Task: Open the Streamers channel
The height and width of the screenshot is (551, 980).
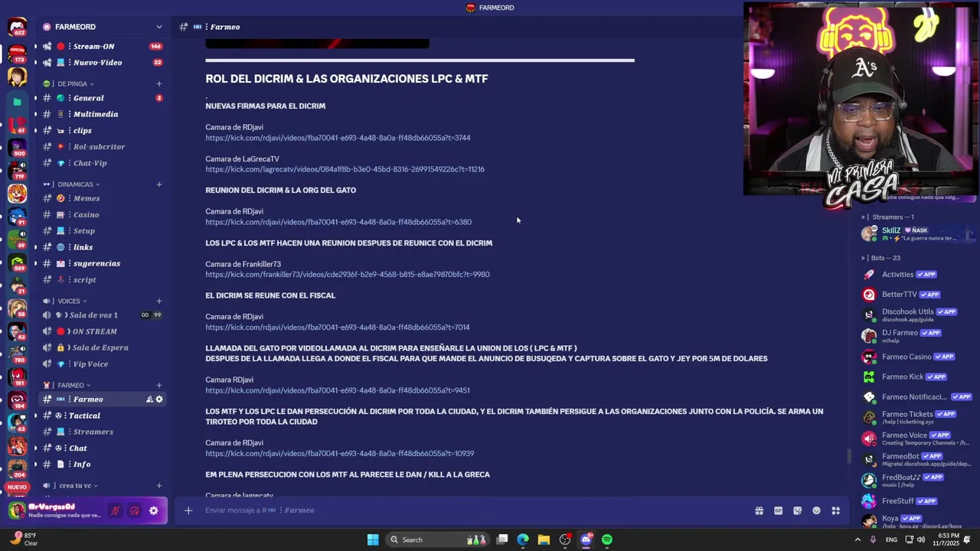Action: click(x=102, y=432)
